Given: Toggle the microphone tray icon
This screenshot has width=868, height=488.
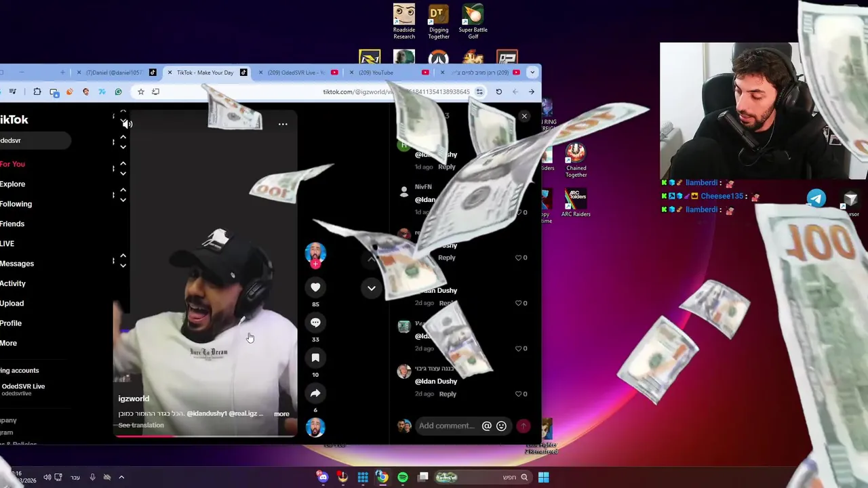Looking at the screenshot, I should click(x=92, y=477).
